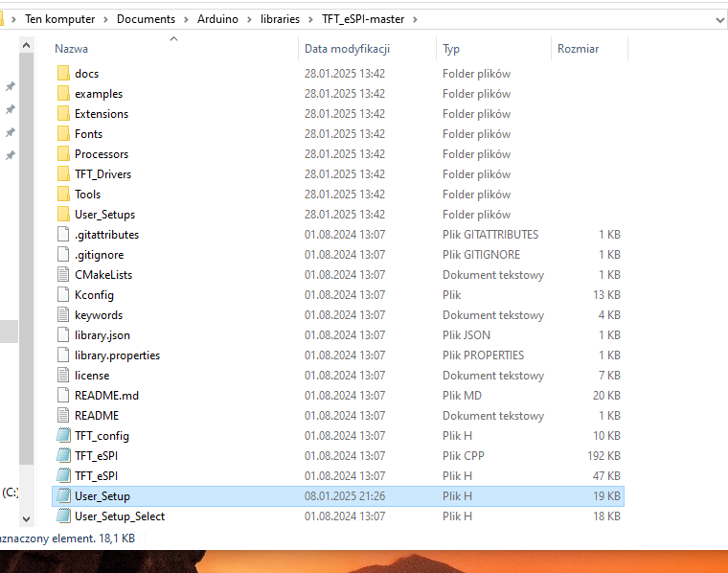
Task: Click the third quick access pin icon
Action: pyautogui.click(x=11, y=132)
